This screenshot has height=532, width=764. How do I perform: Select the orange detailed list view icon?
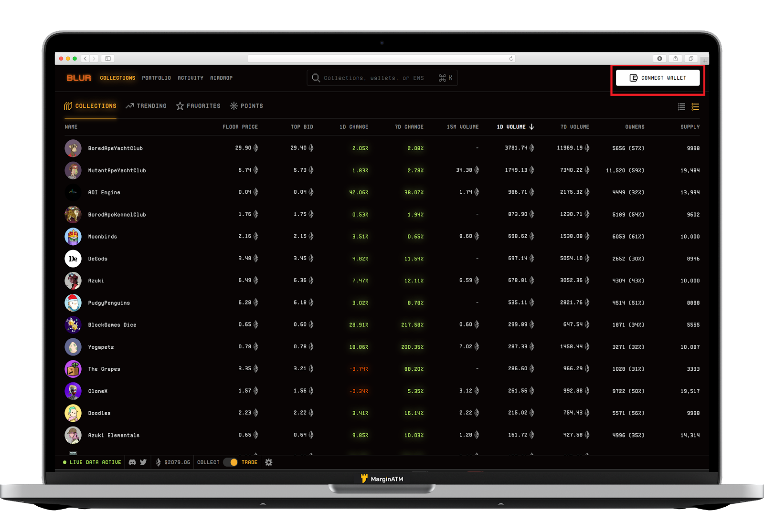click(695, 107)
